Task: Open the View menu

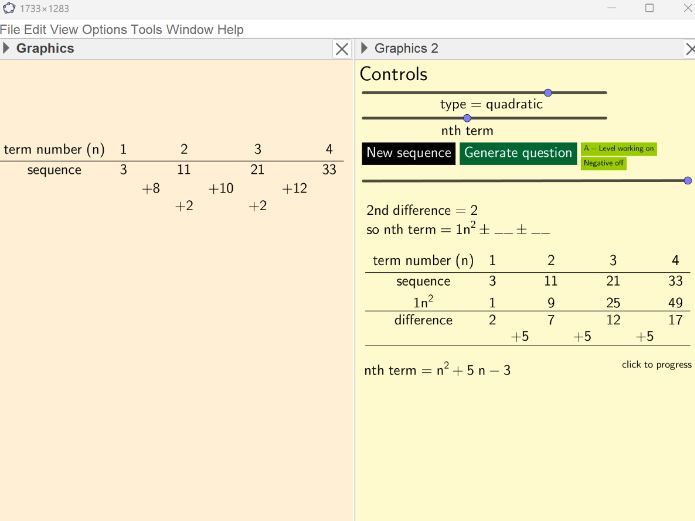Action: (x=64, y=30)
